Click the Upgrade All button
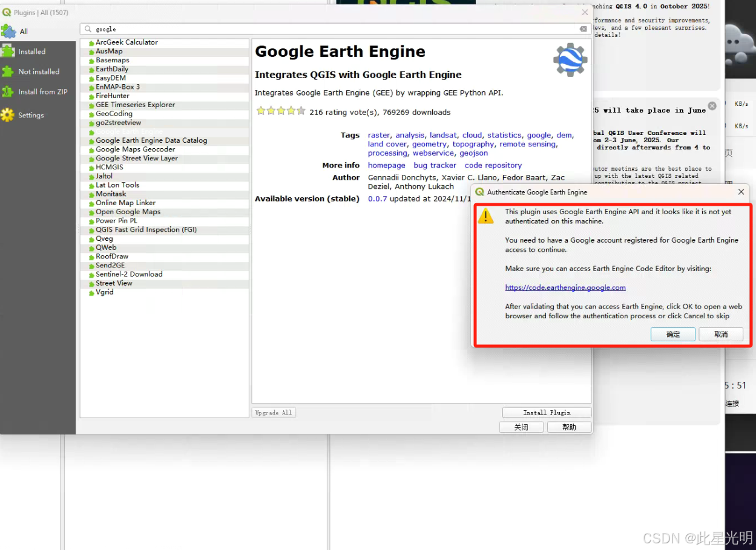Viewport: 756px width, 550px height. [x=274, y=413]
